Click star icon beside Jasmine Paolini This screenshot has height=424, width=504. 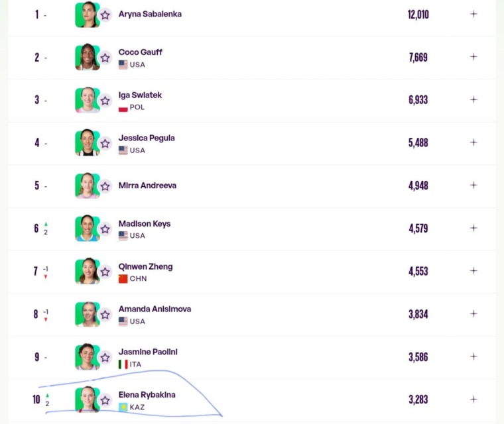105,358
